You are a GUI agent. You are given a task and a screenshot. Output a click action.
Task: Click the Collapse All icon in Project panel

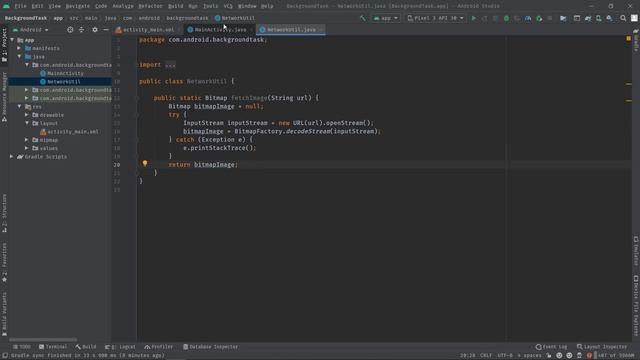82,30
